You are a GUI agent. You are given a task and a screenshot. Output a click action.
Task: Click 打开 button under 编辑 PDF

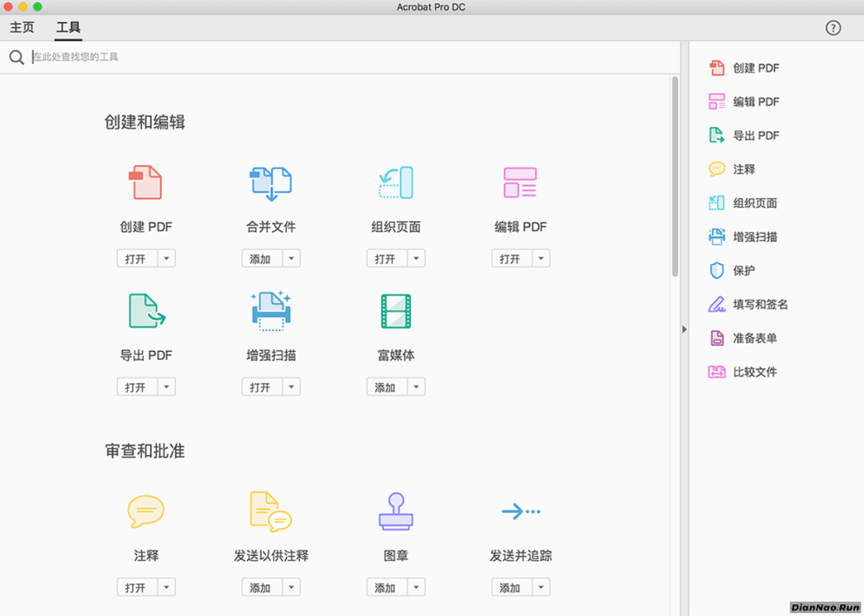511,259
